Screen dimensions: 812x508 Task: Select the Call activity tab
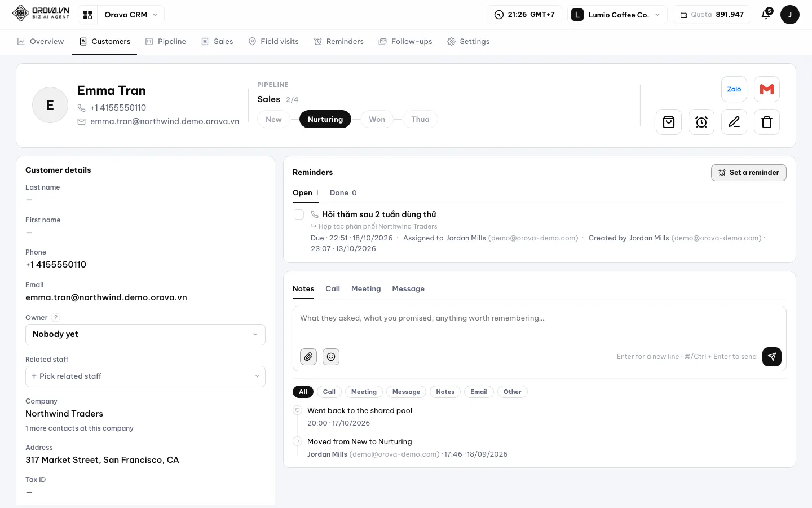click(x=333, y=289)
